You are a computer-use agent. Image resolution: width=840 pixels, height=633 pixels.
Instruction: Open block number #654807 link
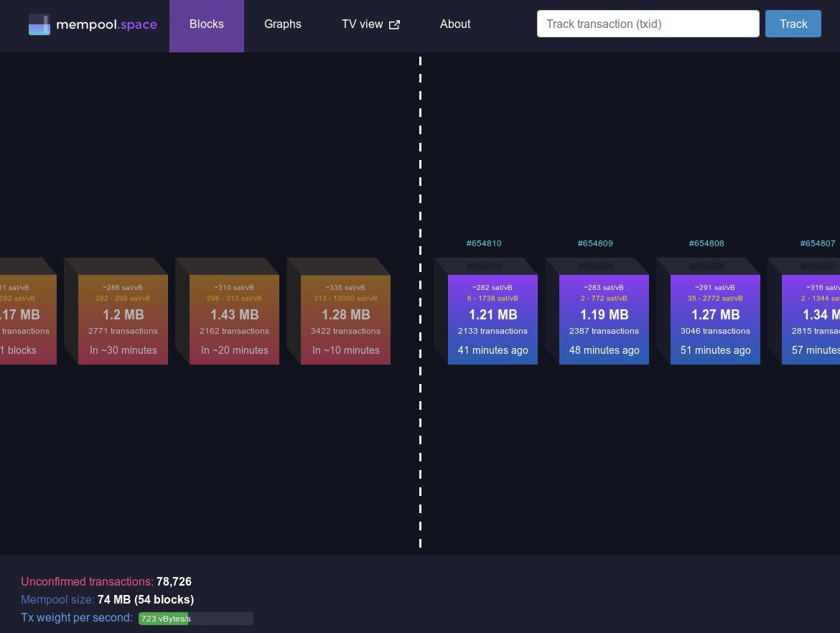pyautogui.click(x=818, y=243)
